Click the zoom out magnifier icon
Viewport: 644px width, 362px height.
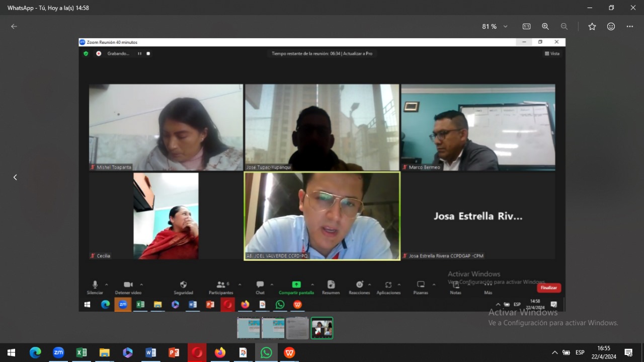[x=564, y=27]
